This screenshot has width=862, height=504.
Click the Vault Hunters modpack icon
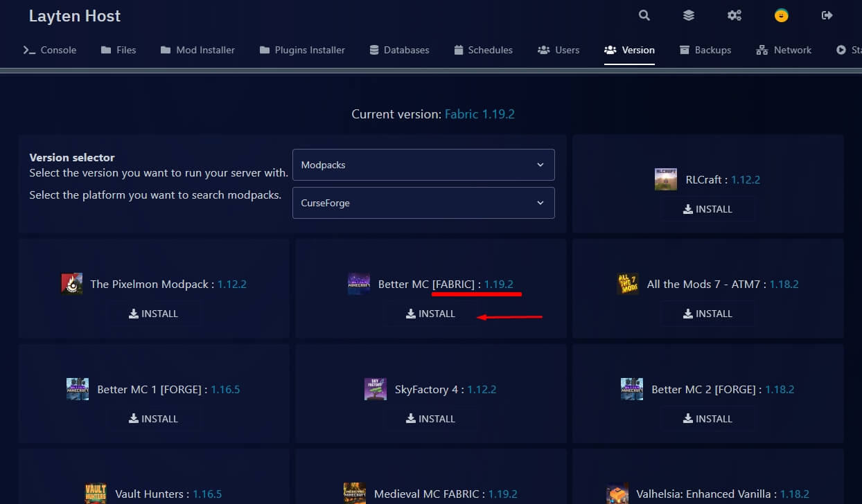(96, 493)
